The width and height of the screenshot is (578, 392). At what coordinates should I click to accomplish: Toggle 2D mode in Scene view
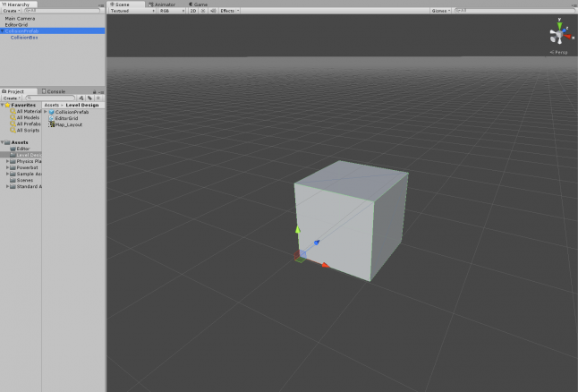193,11
